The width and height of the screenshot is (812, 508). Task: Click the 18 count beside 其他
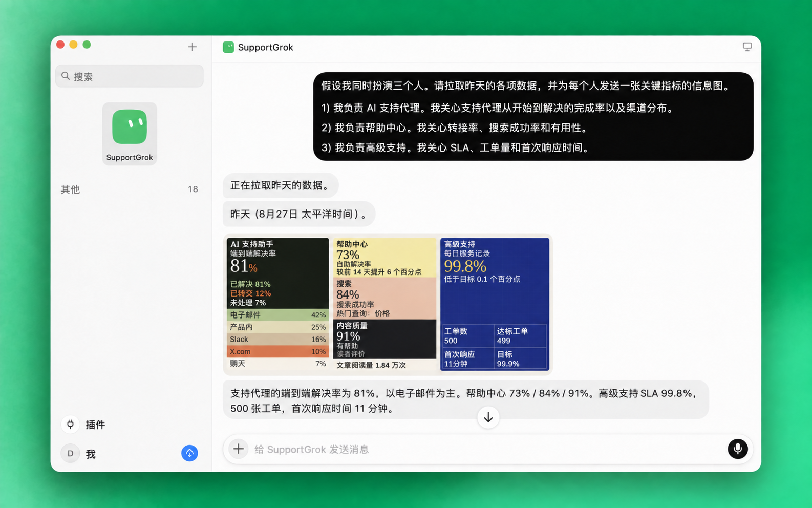coord(193,189)
